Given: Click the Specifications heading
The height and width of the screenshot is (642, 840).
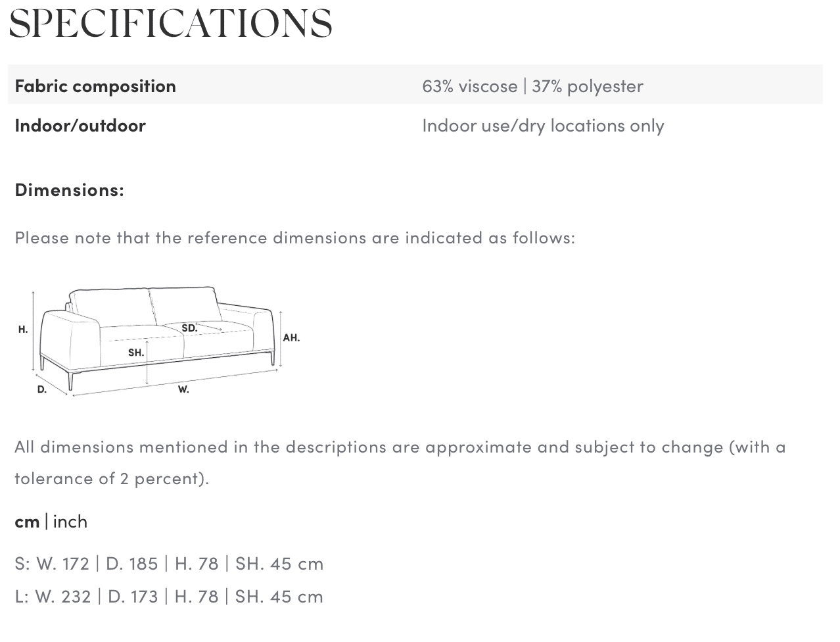Looking at the screenshot, I should (170, 24).
